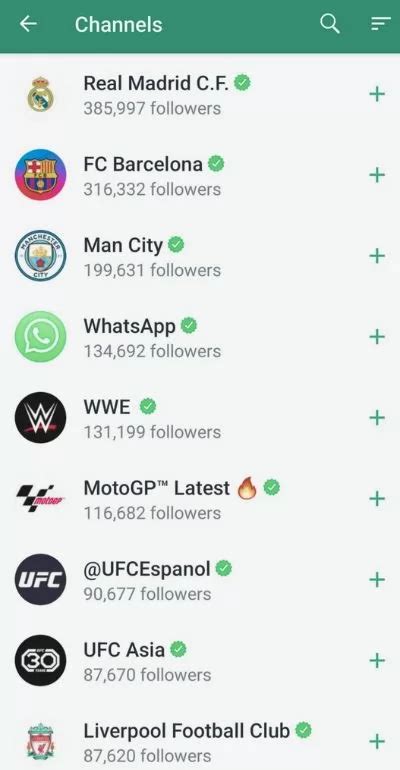Viewport: 400px width, 770px height.
Task: Select the WhatsApp channel list entry
Action: (200, 337)
